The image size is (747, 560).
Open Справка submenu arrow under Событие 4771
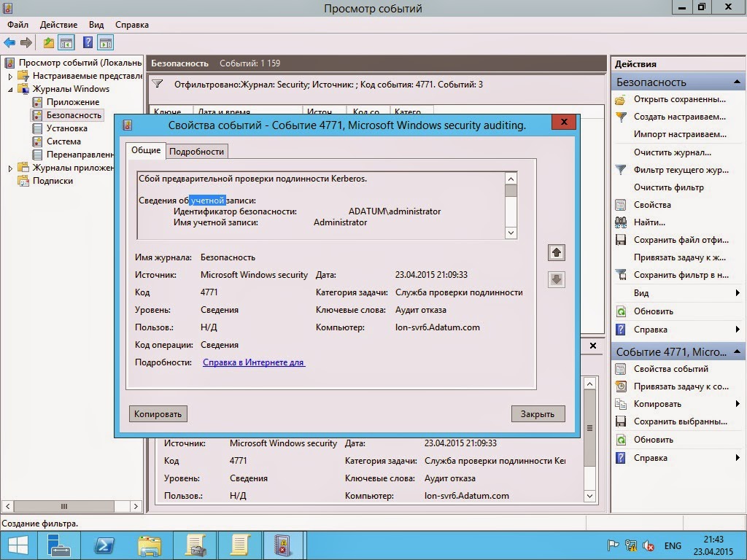click(x=738, y=458)
